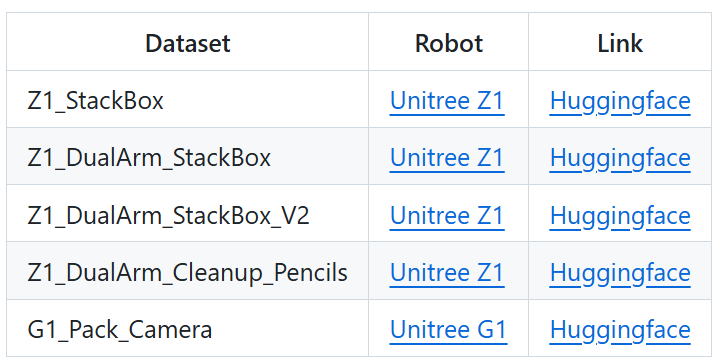The image size is (719, 364).
Task: Select the Z1_DualArm_Cleanup_Pencils dataset cell
Action: 188,271
